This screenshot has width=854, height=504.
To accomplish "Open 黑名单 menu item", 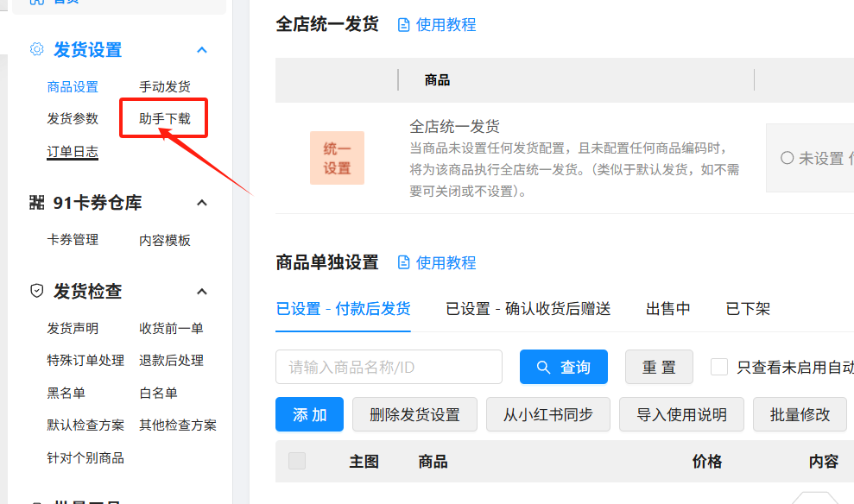I will point(66,393).
